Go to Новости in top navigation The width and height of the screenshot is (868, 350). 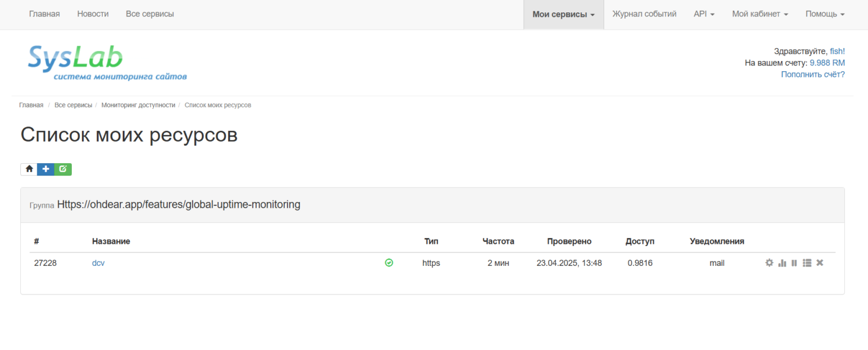pyautogui.click(x=93, y=14)
